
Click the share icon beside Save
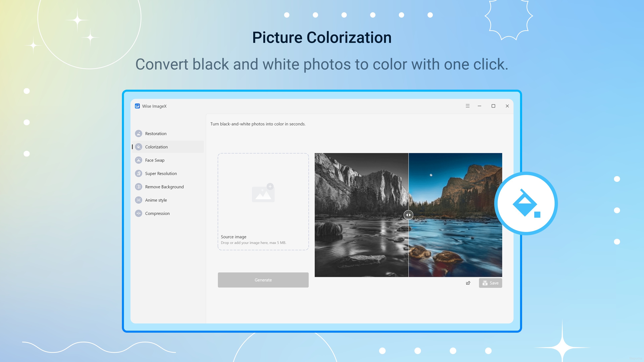click(x=468, y=283)
